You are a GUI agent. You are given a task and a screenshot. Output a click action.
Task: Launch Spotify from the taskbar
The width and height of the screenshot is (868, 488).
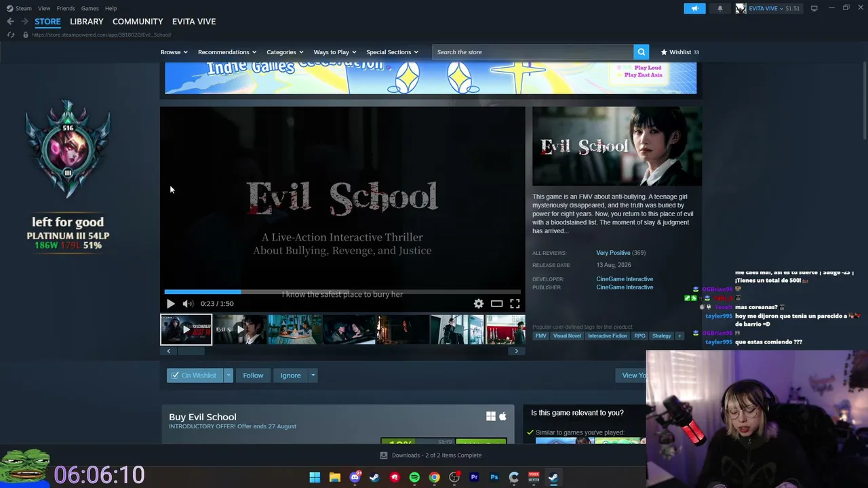click(x=414, y=477)
